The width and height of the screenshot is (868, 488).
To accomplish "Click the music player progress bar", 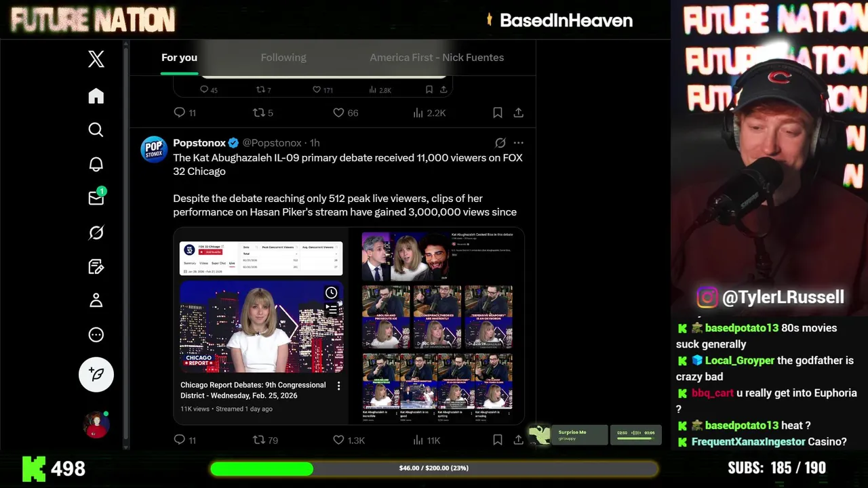I will 636,439.
